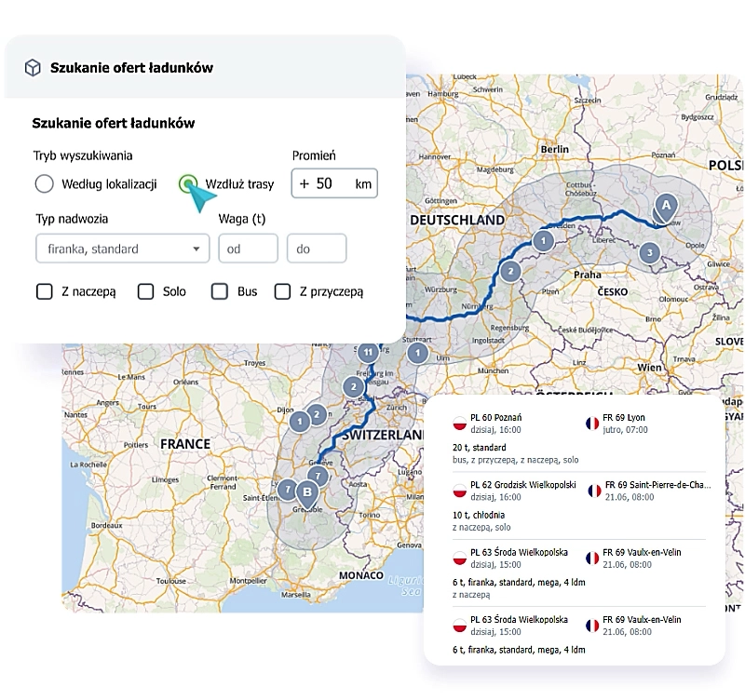Screen dimensions: 745x700
Task: Click the cluster marker 1 near Stuttgart
Action: point(417,353)
